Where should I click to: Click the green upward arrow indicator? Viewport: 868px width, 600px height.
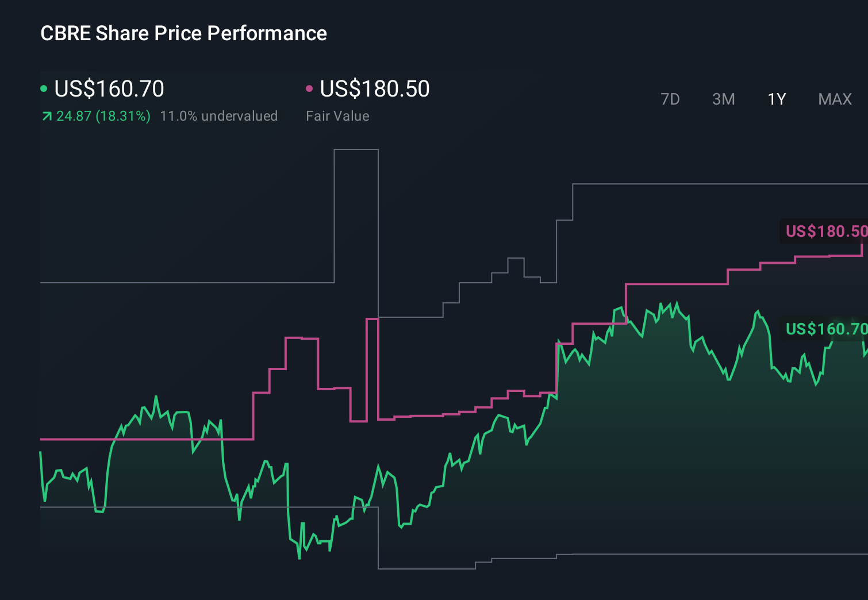pos(47,116)
